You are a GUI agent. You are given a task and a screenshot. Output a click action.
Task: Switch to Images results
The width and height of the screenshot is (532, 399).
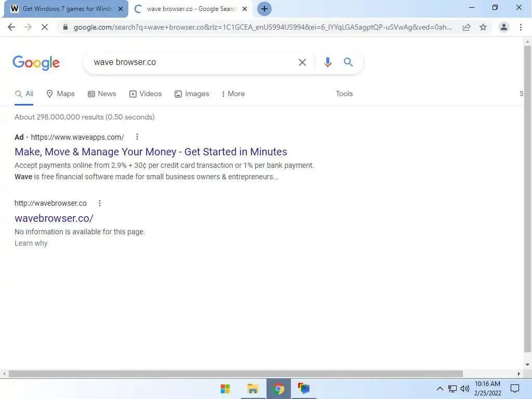pos(192,94)
